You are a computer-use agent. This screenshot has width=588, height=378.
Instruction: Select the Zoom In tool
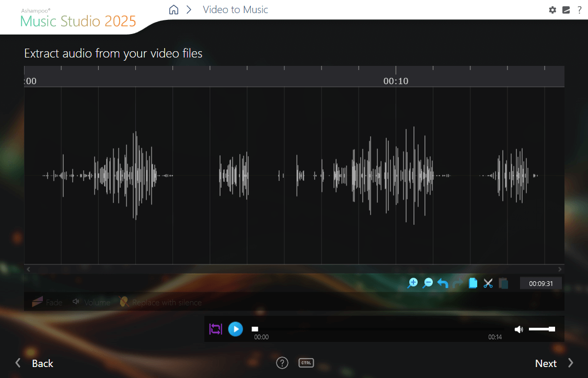tap(413, 283)
